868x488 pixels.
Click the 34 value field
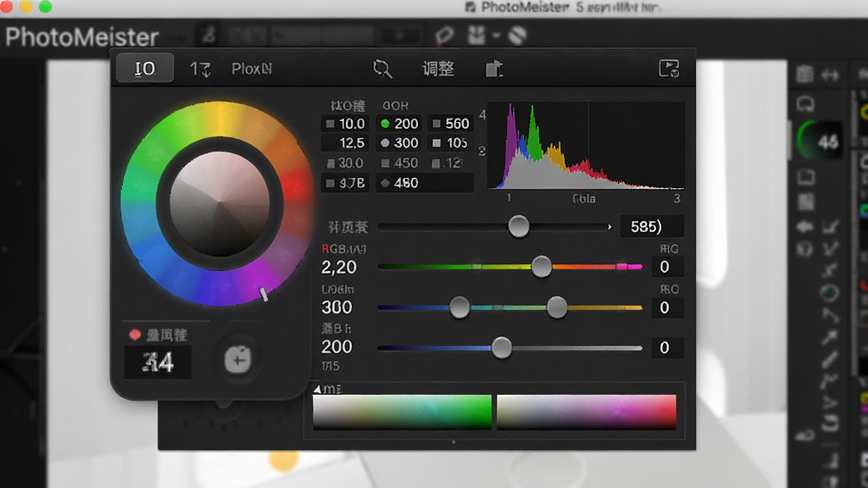158,363
